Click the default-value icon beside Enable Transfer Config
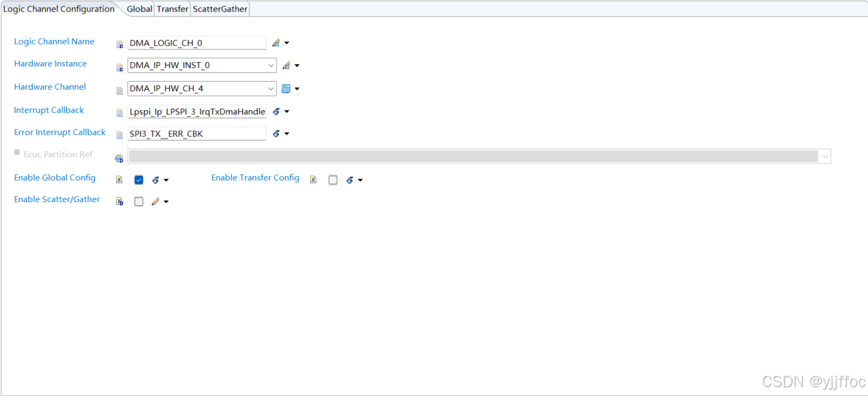Screen dimensions: 868x396 (349, 180)
